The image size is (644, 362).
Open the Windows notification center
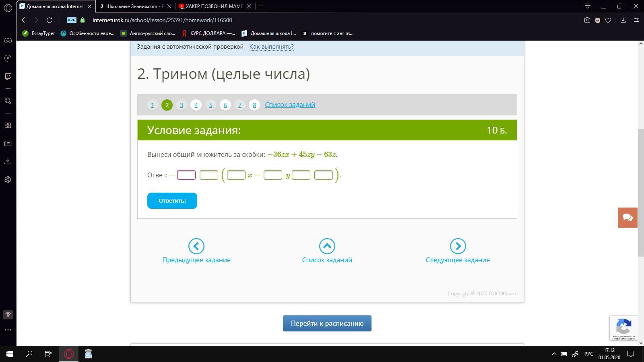(631, 354)
